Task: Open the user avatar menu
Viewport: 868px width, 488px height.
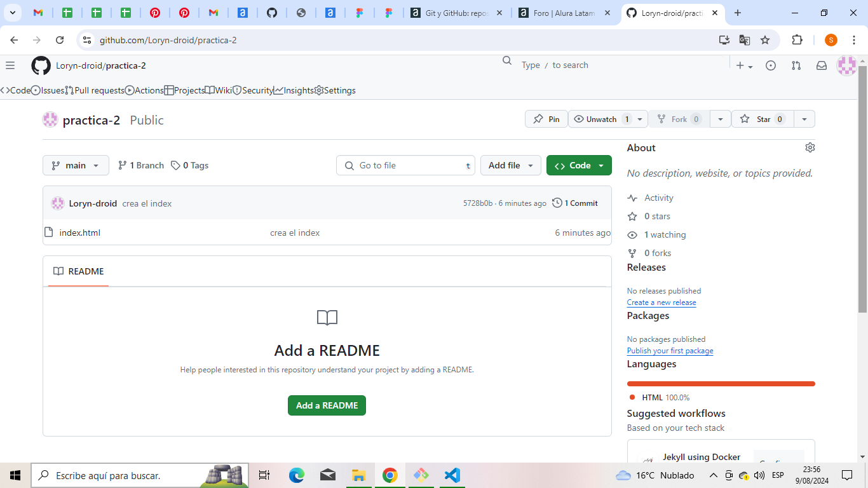Action: pyautogui.click(x=846, y=65)
